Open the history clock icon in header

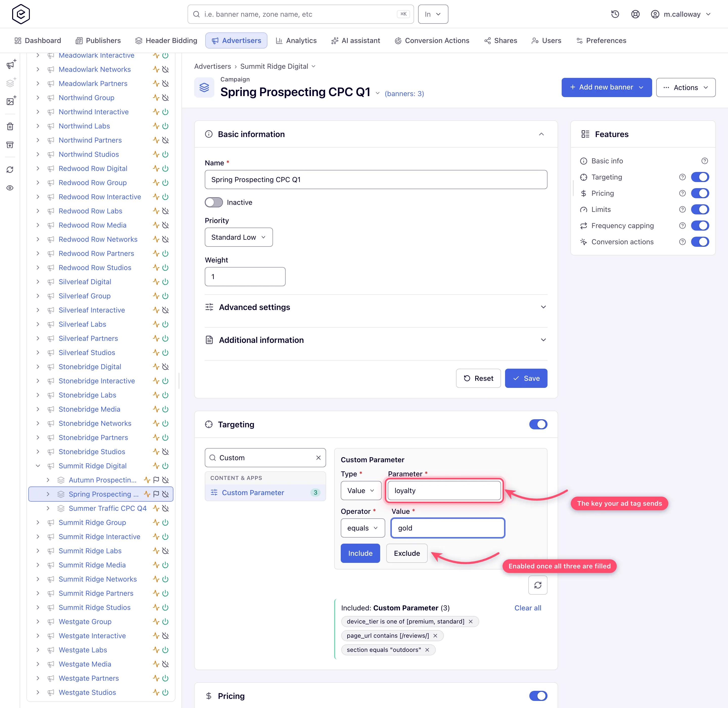(x=615, y=14)
